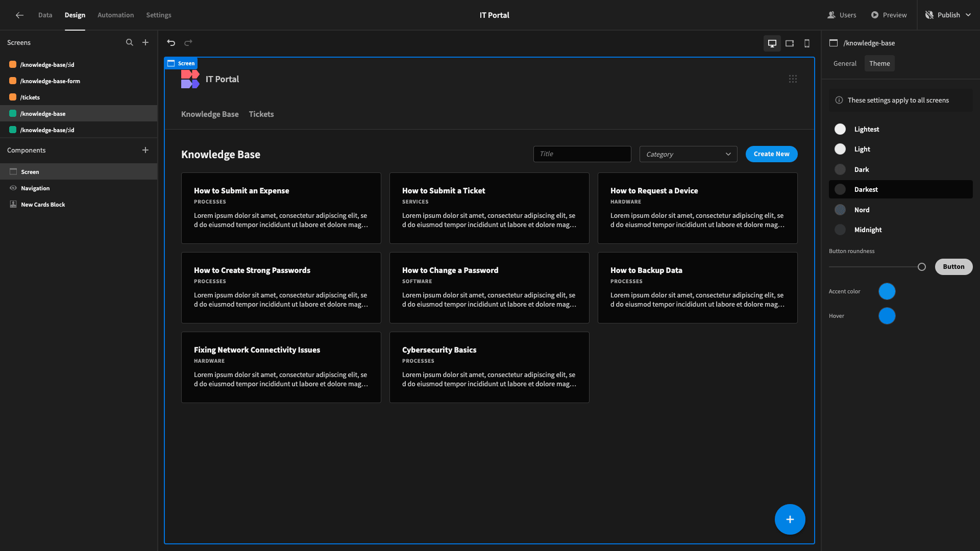The height and width of the screenshot is (551, 980).
Task: Open the Category filter dropdown
Action: (x=688, y=154)
